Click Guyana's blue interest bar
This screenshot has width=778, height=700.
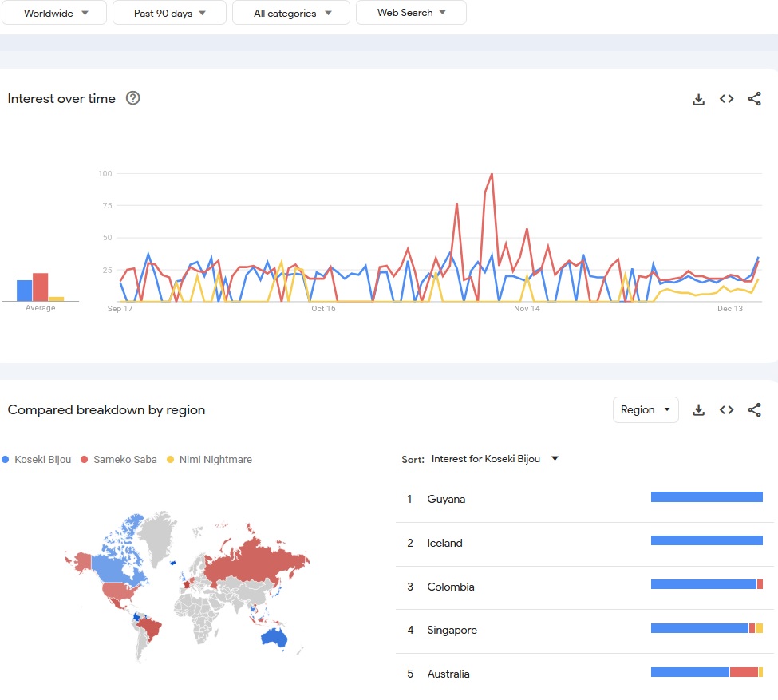point(706,496)
